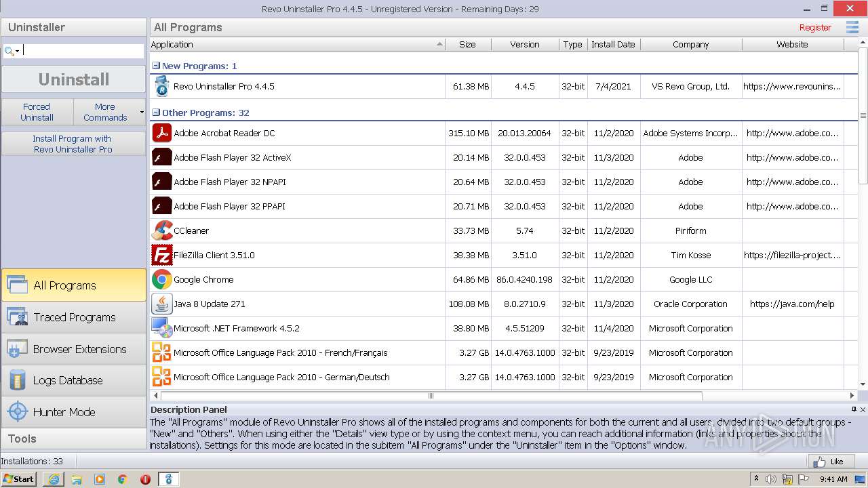Viewport: 868px width, 488px height.
Task: Expand the Tools panel
Action: [73, 439]
